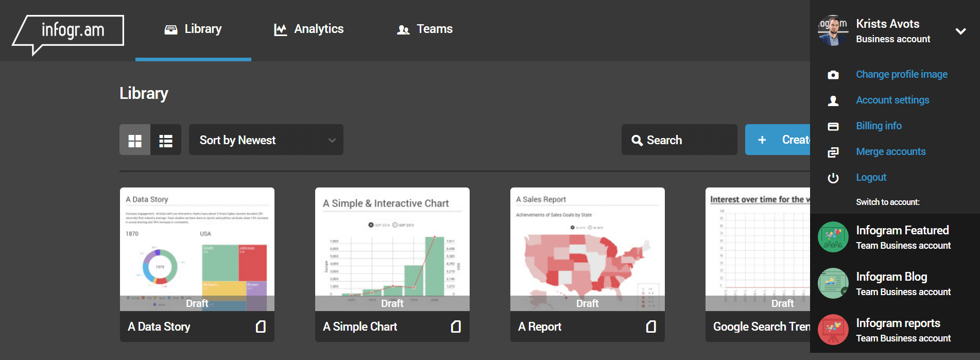Click Draft label on A Data Story
Image resolution: width=980 pixels, height=360 pixels.
(x=197, y=303)
